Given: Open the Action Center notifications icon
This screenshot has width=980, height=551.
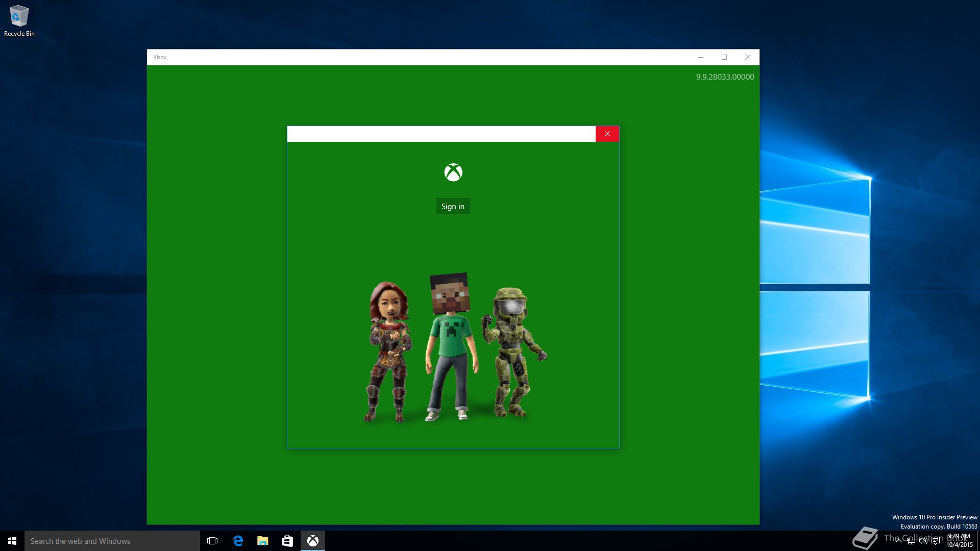Looking at the screenshot, I should point(936,541).
